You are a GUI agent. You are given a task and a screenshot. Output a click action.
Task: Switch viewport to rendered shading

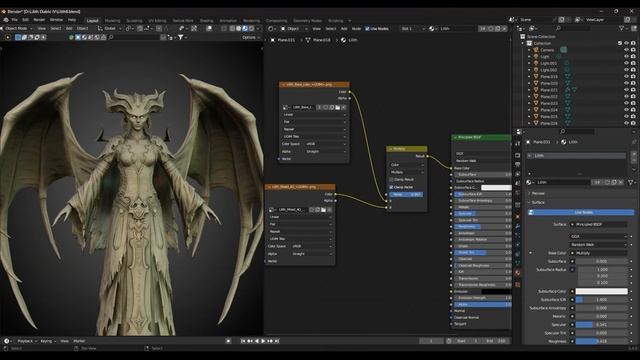pyautogui.click(x=251, y=29)
